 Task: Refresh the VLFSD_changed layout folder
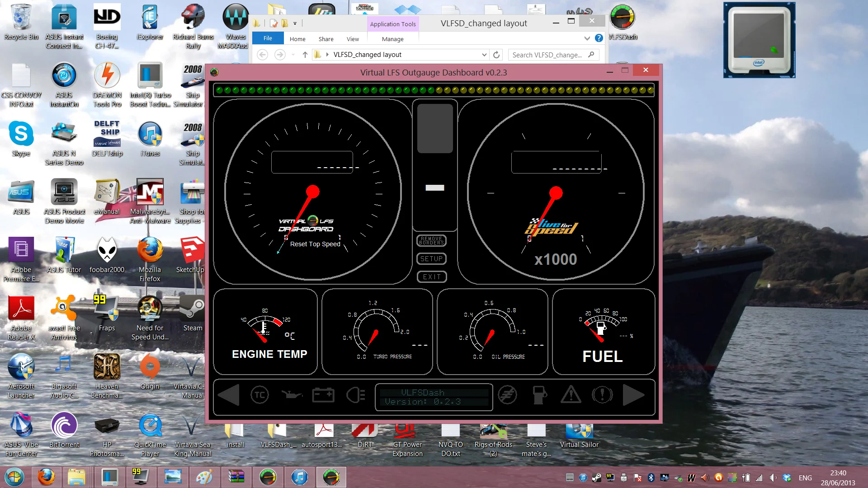(496, 55)
